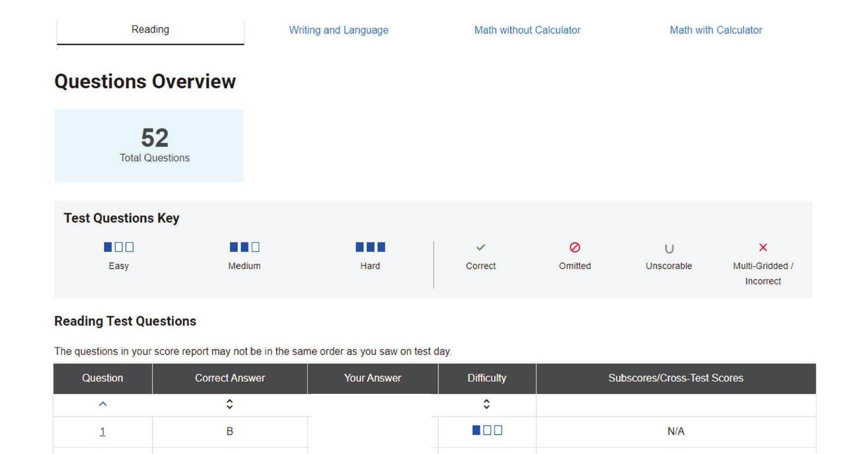
Task: Open question 1 link
Action: point(102,431)
